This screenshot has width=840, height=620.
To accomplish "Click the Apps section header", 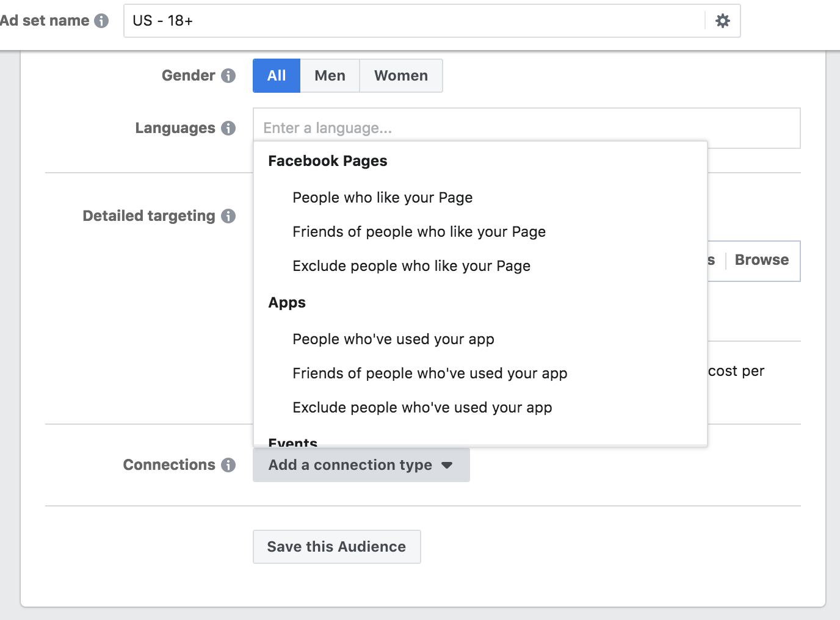I will 287,303.
